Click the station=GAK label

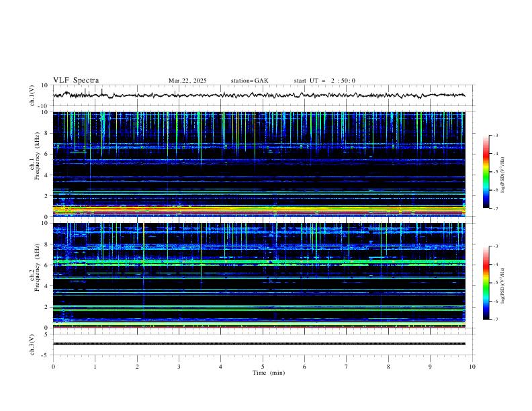point(250,81)
